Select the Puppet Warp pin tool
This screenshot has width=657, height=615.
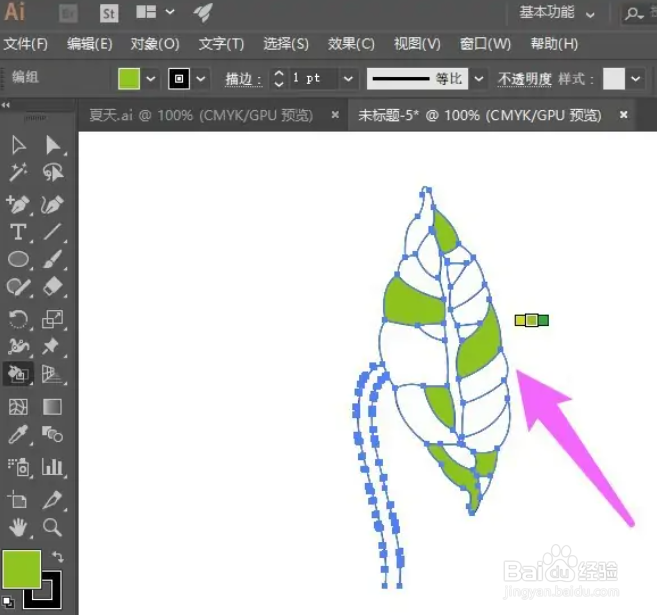point(51,346)
